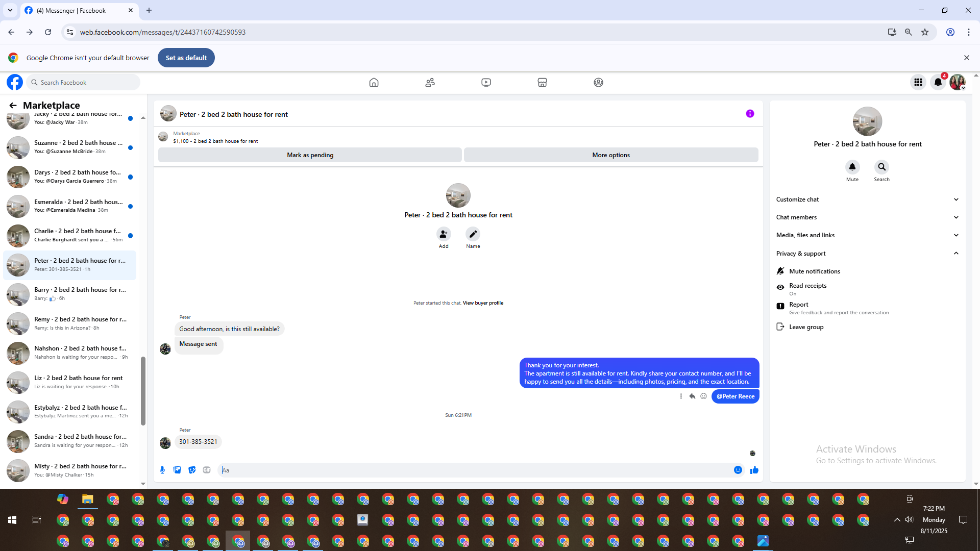
Task: Toggle conversation info panel icon
Action: (x=750, y=114)
